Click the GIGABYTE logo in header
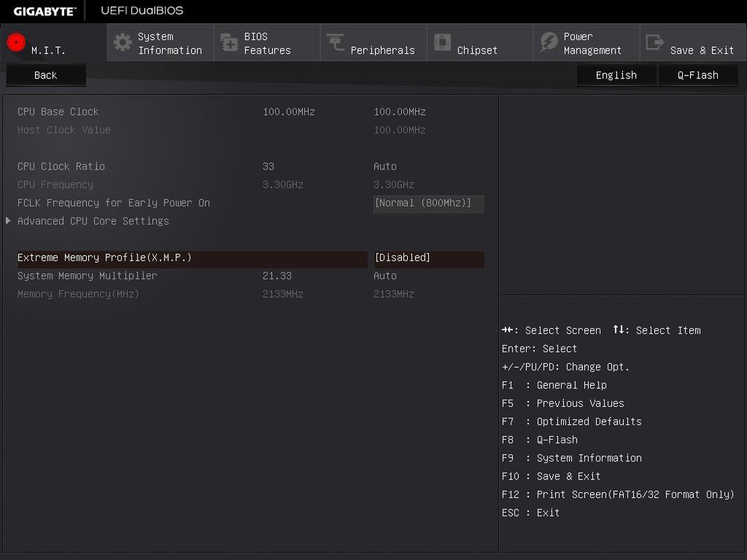The height and width of the screenshot is (560, 747). (44, 11)
